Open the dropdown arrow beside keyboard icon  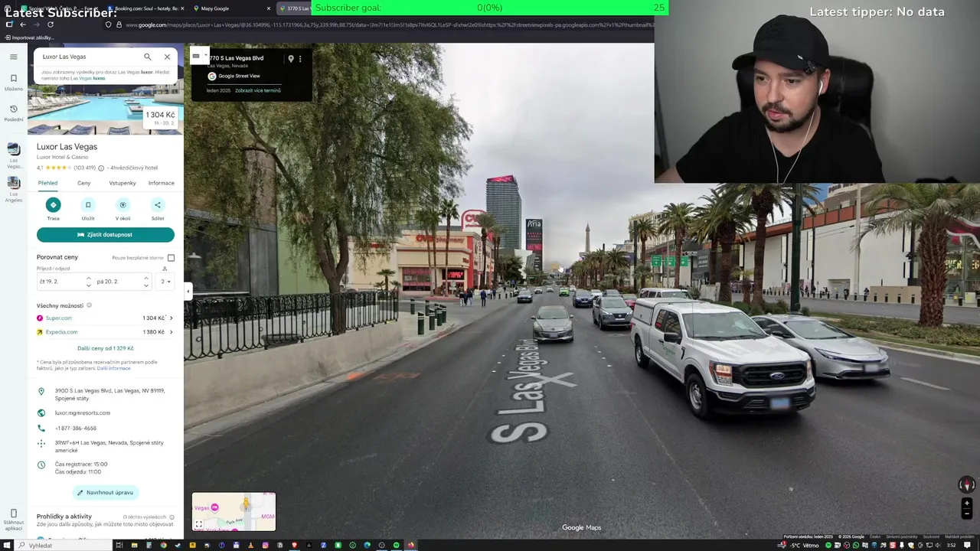204,56
